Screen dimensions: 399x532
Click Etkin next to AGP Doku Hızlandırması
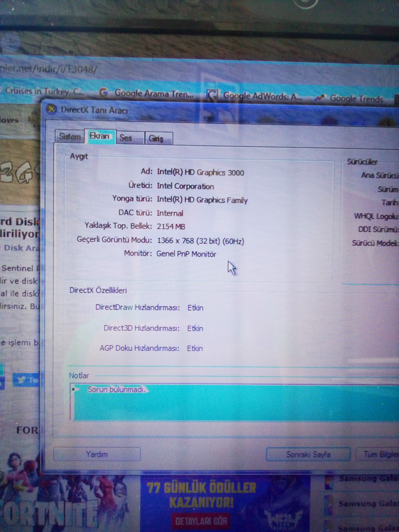(195, 348)
